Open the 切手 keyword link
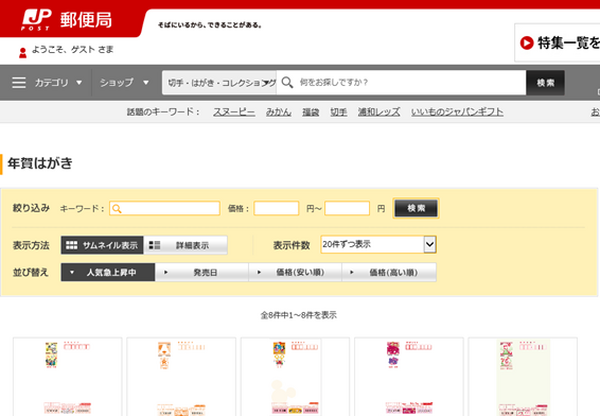 point(338,112)
